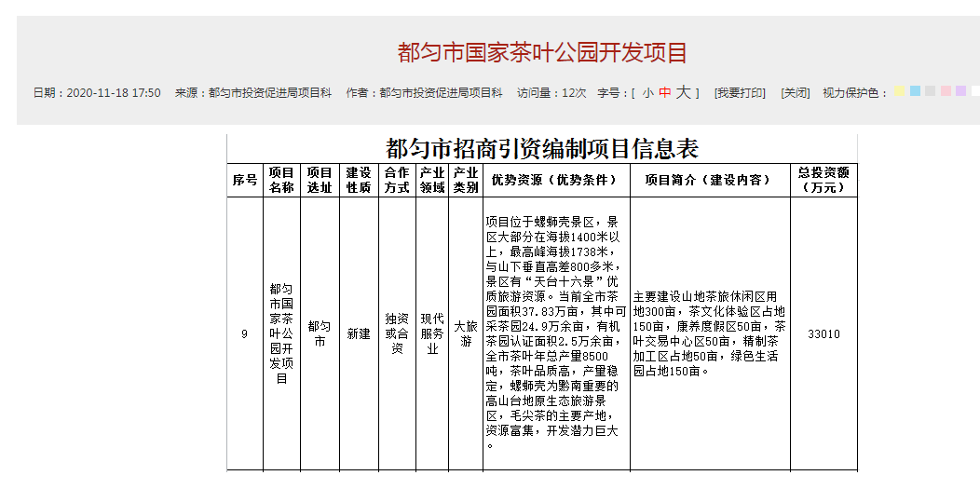
Task: Set font size to large (大)
Action: [685, 93]
